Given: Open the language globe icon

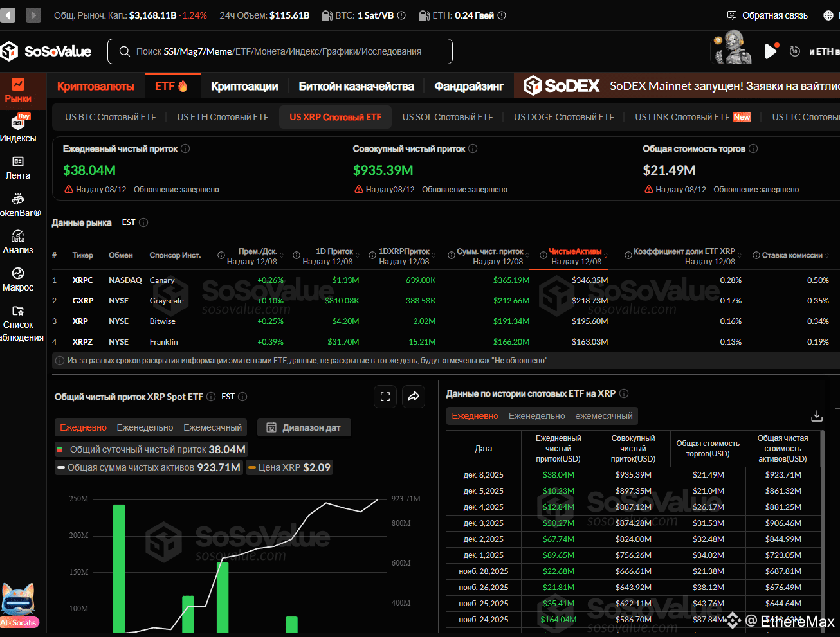Looking at the screenshot, I should (x=828, y=15).
